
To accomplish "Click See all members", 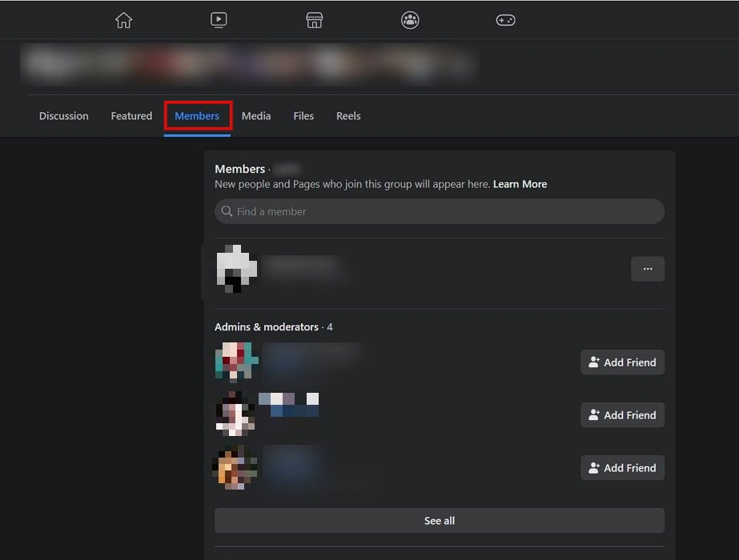I will pyautogui.click(x=439, y=521).
